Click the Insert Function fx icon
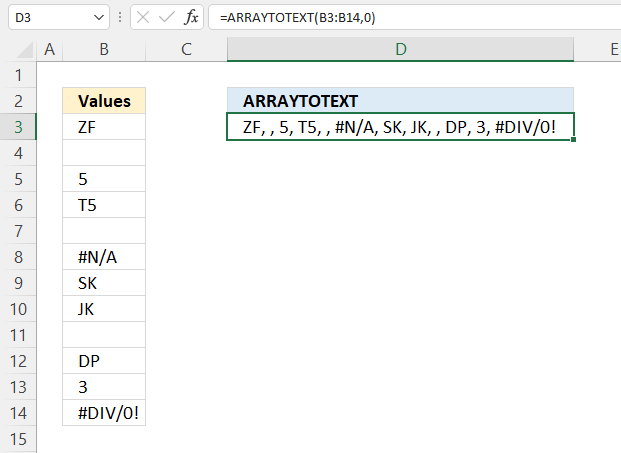The height and width of the screenshot is (453, 621). (191, 18)
